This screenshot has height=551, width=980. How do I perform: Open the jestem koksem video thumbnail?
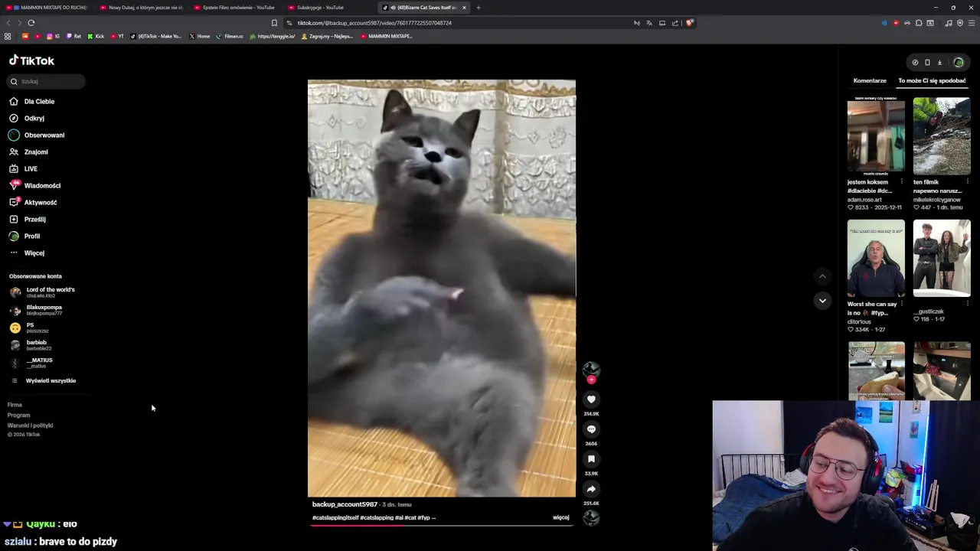click(x=876, y=136)
